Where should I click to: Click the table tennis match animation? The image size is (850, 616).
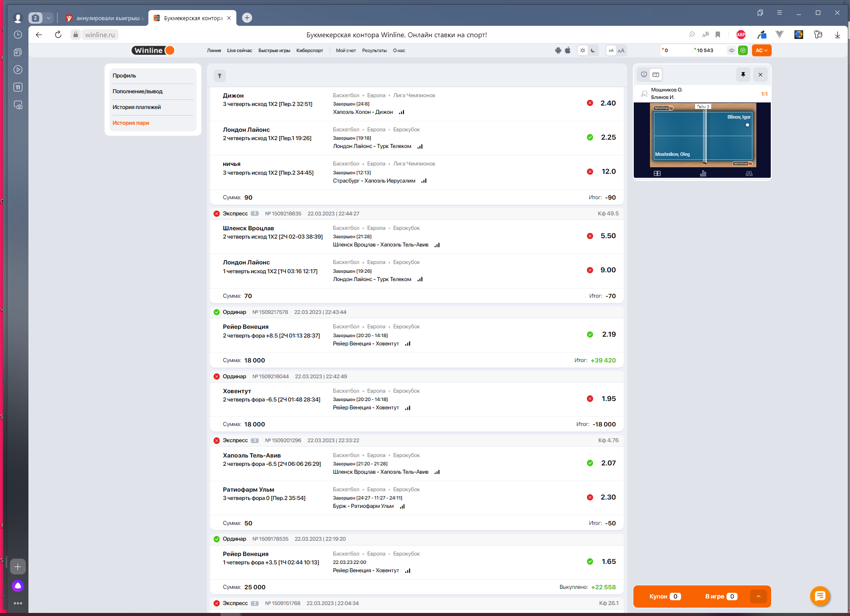click(x=702, y=135)
